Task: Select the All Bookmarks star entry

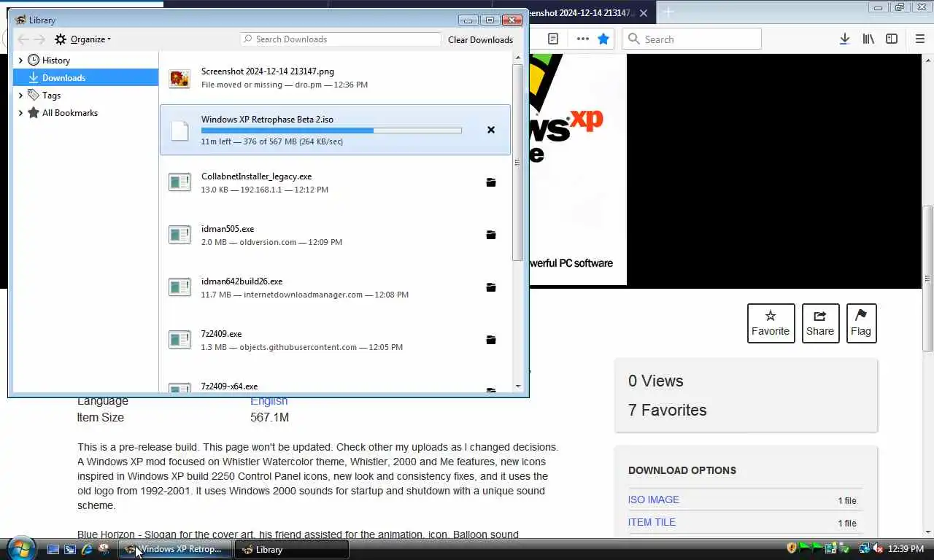Action: coord(63,113)
